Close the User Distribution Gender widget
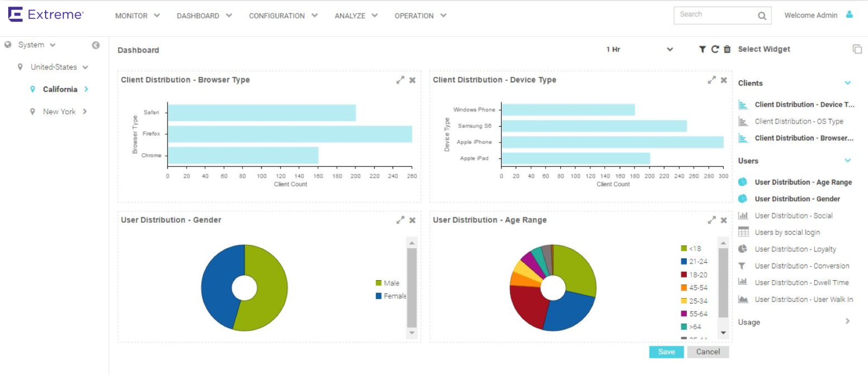 point(412,220)
